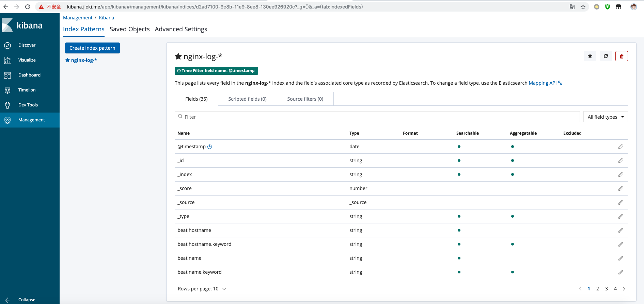
Task: Click the Filter search field
Action: 378,117
